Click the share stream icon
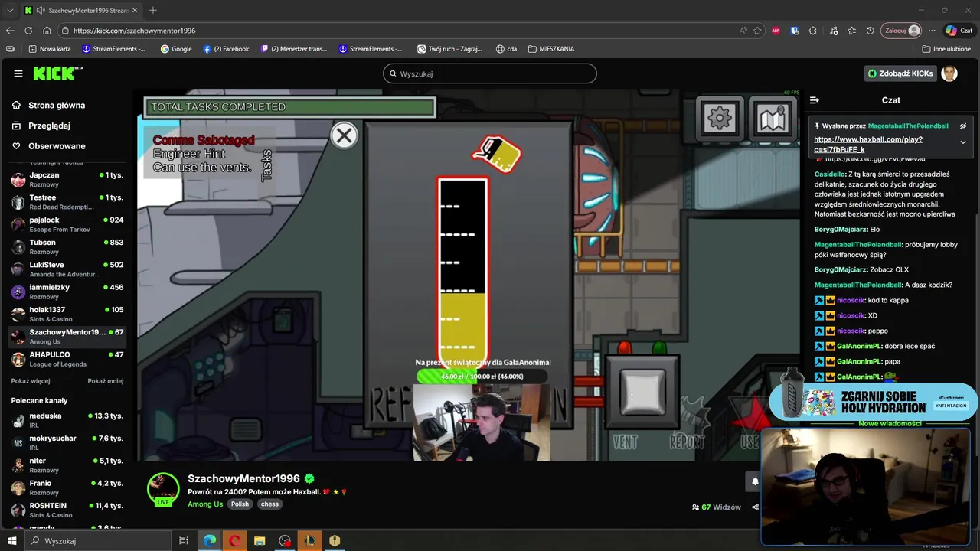 tap(755, 507)
